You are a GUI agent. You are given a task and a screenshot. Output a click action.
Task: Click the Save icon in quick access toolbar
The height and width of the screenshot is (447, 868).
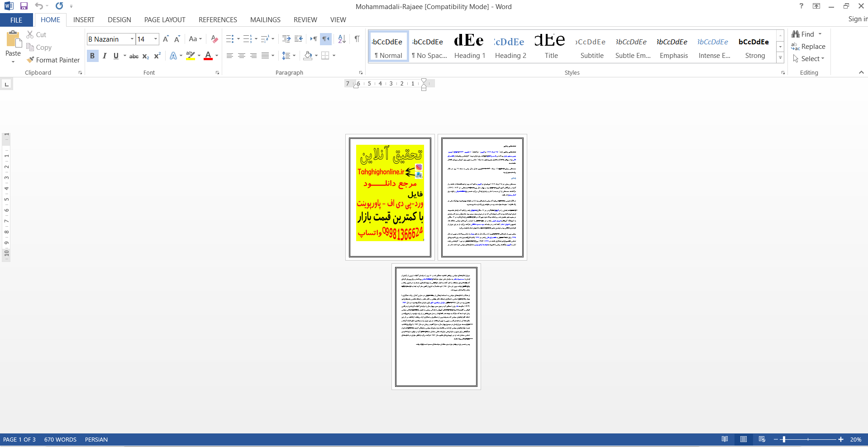[x=24, y=6]
